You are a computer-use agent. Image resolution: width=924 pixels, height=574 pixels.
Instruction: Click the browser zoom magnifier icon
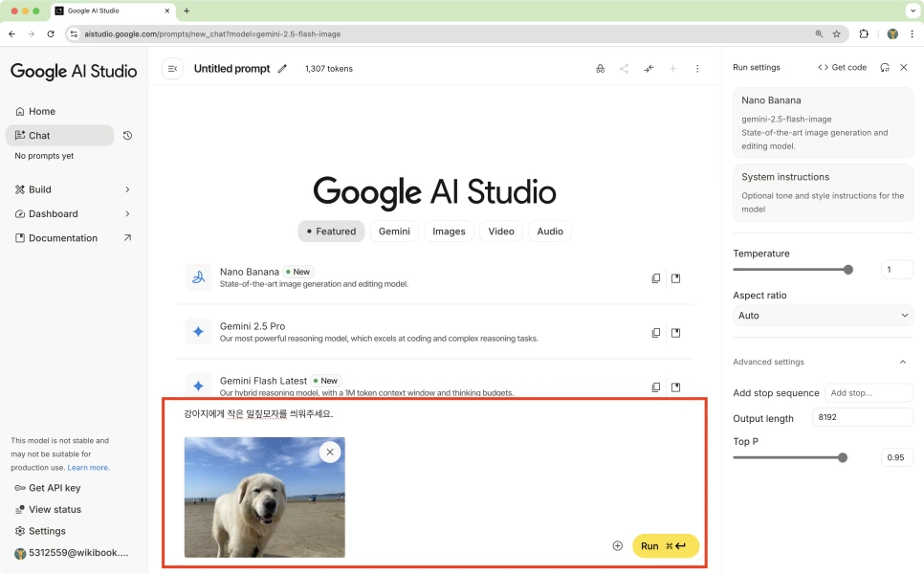(819, 34)
